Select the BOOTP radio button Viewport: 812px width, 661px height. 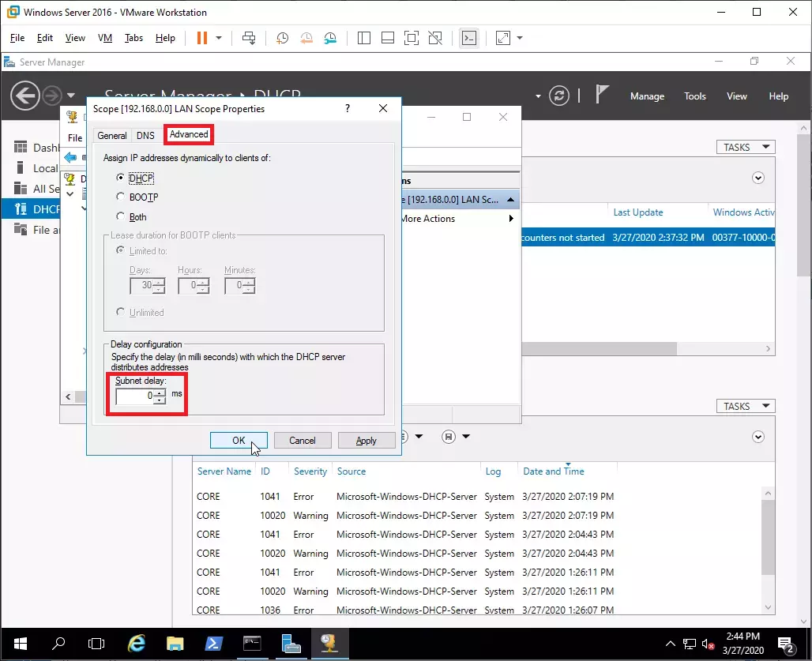click(x=121, y=197)
